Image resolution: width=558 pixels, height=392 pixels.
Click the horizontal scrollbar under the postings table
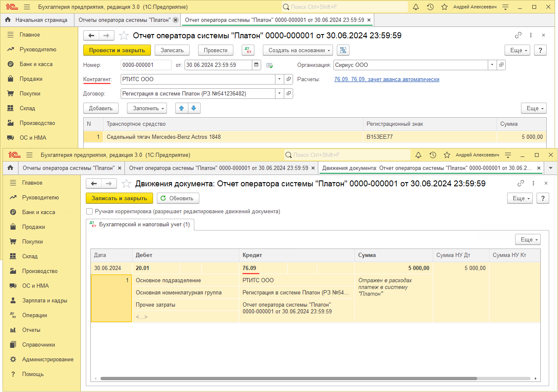(x=288, y=379)
